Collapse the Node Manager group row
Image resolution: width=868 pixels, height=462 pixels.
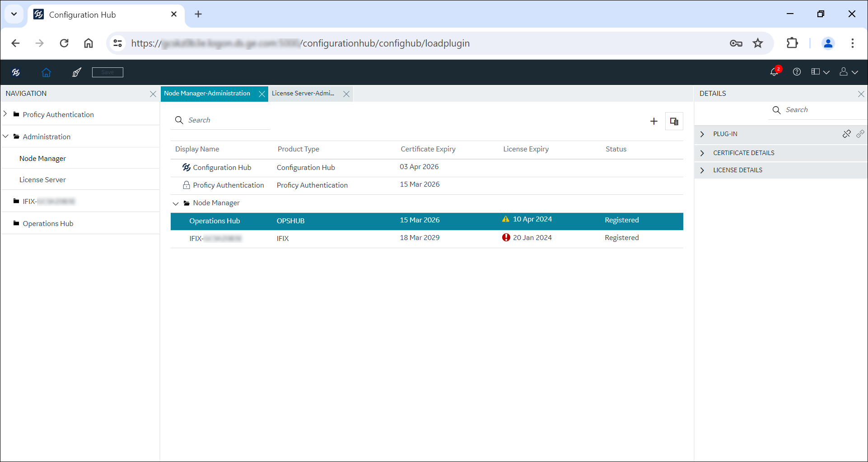[176, 203]
